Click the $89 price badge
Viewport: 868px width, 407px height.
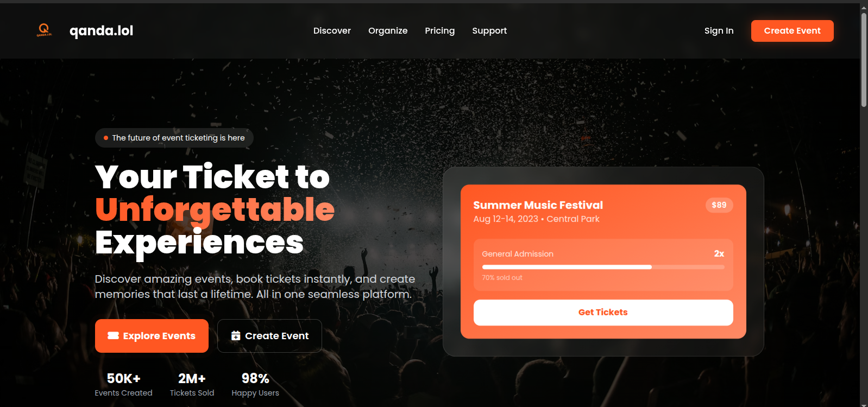[x=719, y=205]
